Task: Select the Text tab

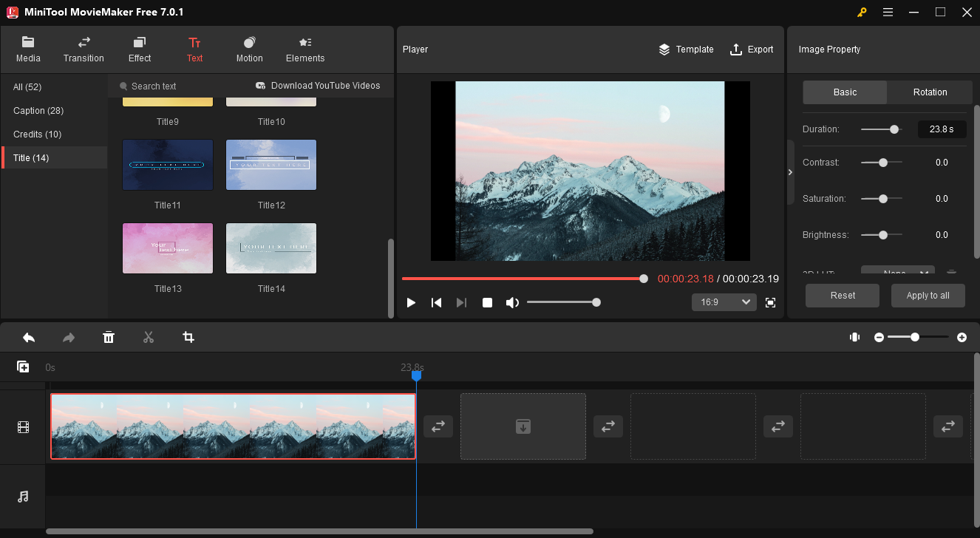Action: [194, 49]
